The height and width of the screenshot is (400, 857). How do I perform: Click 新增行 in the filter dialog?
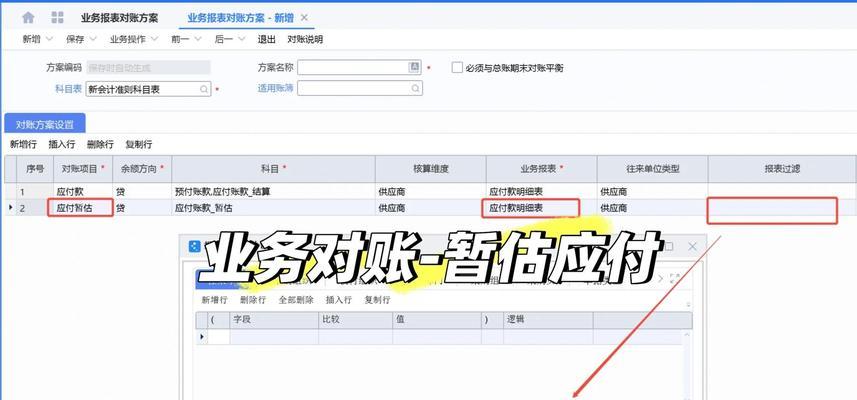pyautogui.click(x=215, y=300)
